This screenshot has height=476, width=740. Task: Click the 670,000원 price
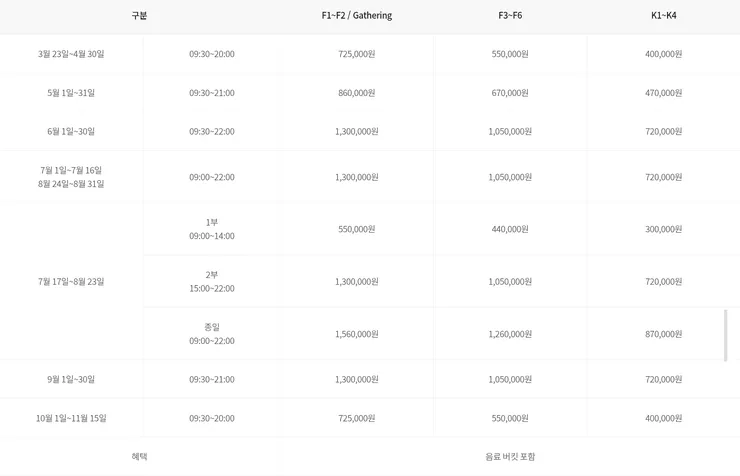tap(510, 93)
